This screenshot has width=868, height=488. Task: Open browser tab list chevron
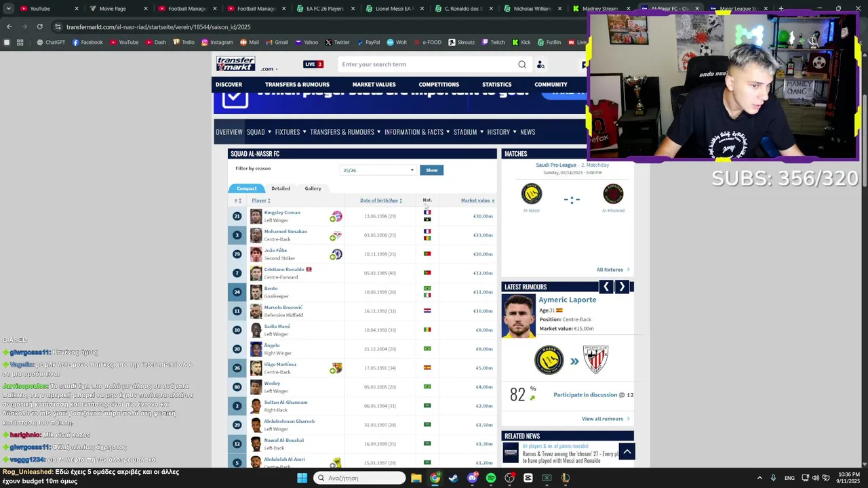(8, 8)
